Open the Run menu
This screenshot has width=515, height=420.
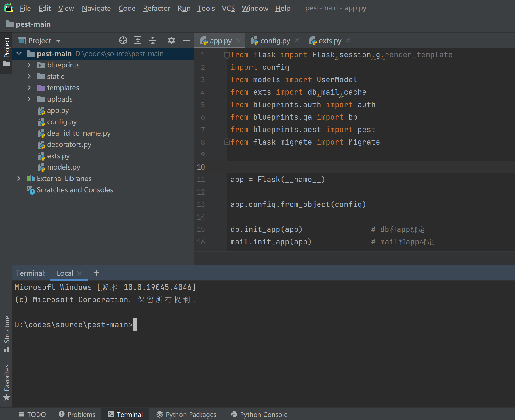[184, 8]
